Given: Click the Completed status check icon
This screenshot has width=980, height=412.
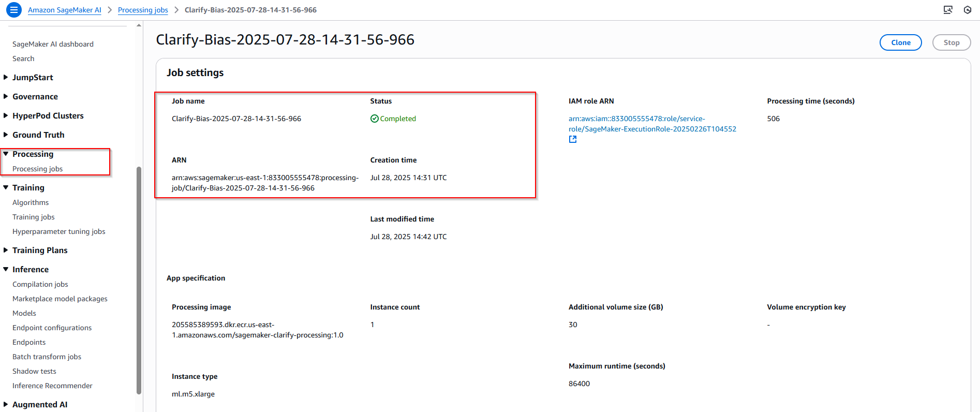Looking at the screenshot, I should (375, 119).
